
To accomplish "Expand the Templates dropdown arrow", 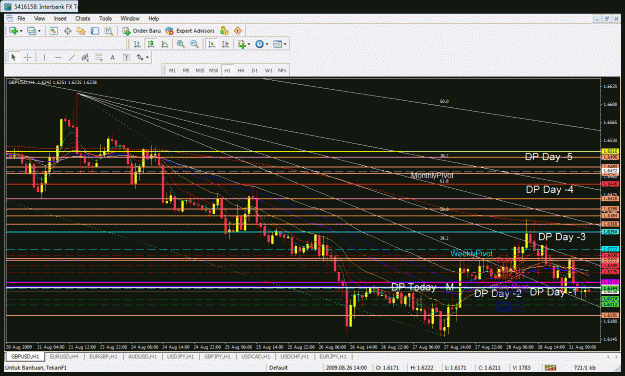I will click(x=285, y=44).
